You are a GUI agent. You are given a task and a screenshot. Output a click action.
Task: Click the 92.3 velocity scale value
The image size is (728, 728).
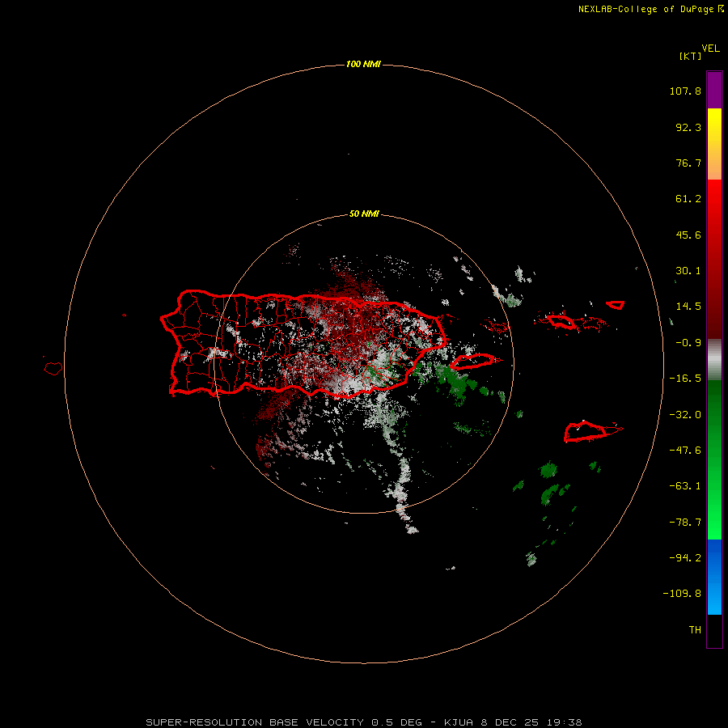point(688,127)
